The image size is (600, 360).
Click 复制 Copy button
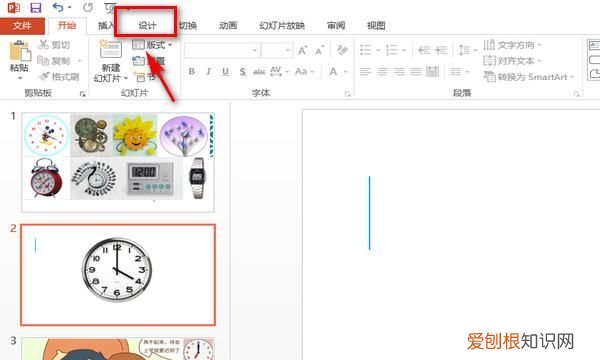[x=54, y=61]
